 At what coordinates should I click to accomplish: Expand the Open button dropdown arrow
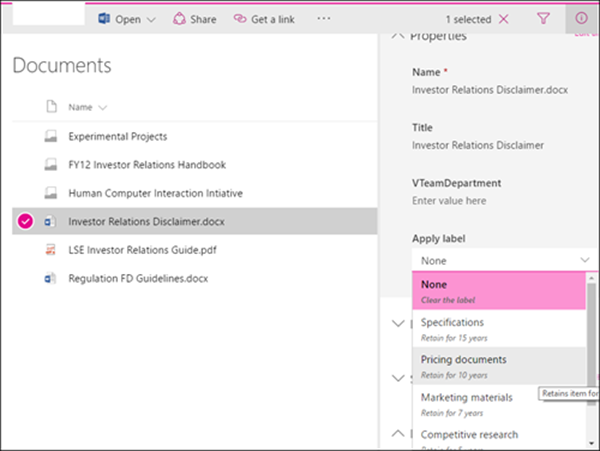151,19
